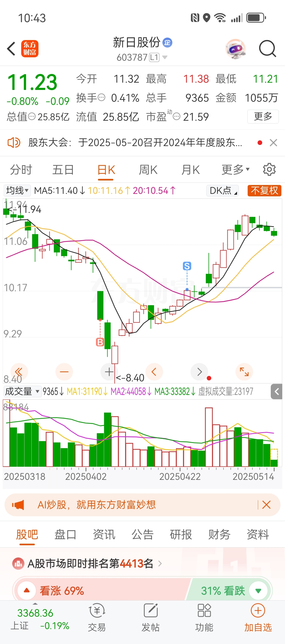285x644 pixels.
Task: Collapse side panel gray arrow button
Action: click(x=276, y=392)
